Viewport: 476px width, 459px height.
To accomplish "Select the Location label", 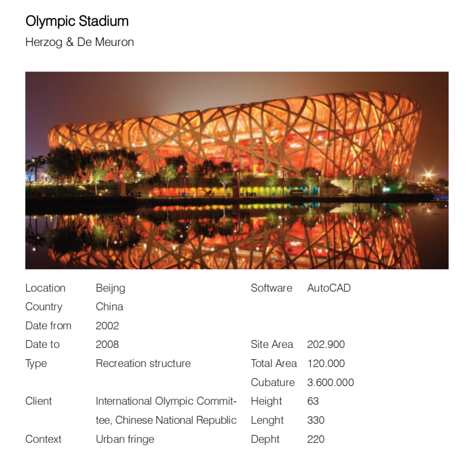I will click(45, 288).
